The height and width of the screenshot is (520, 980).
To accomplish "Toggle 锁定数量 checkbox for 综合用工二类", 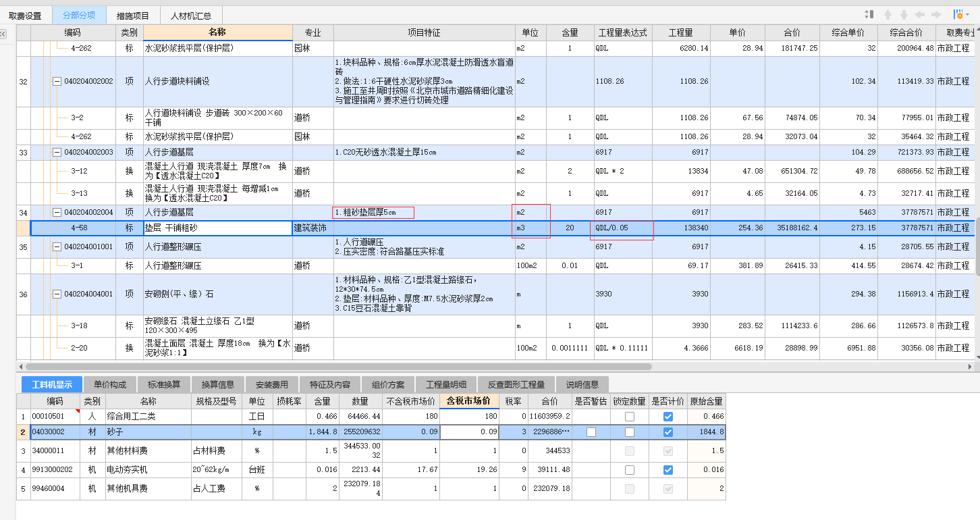I will point(630,417).
